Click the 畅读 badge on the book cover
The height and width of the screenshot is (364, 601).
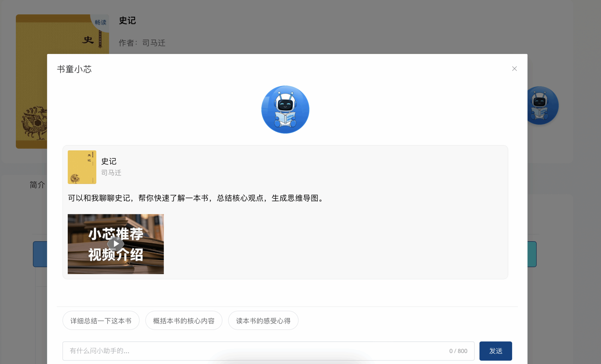[100, 22]
